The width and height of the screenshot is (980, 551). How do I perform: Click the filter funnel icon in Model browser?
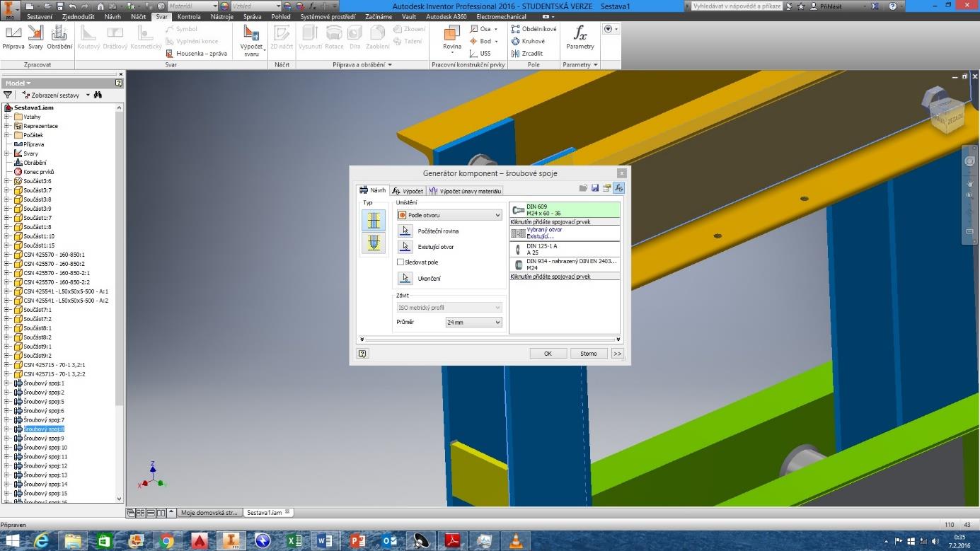tap(8, 95)
